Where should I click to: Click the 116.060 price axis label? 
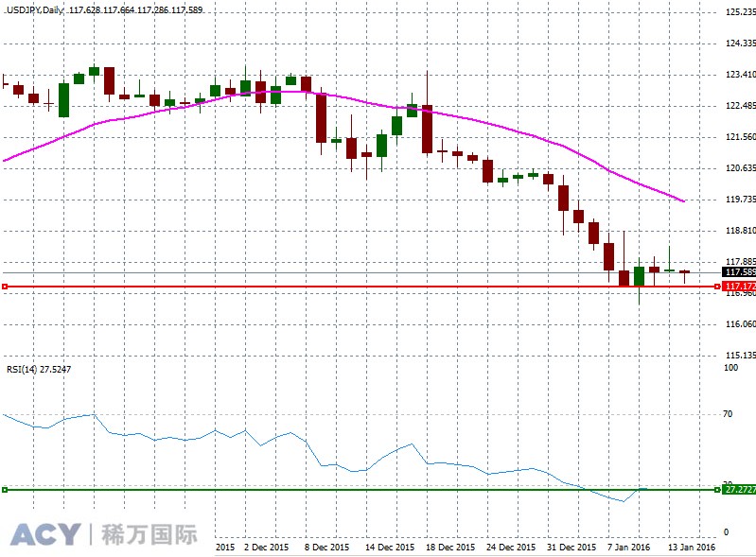pyautogui.click(x=741, y=323)
